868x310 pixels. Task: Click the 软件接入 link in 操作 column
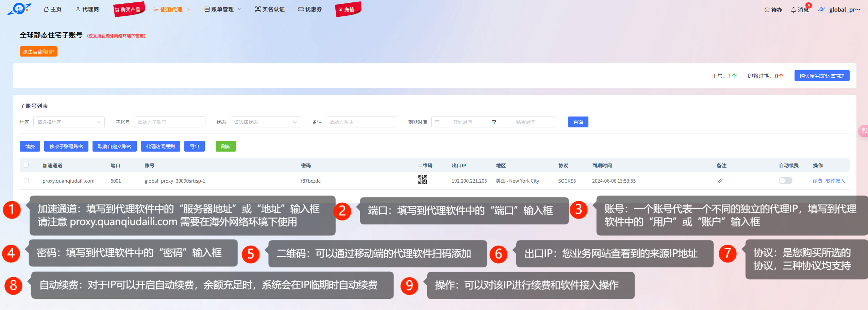(x=835, y=181)
